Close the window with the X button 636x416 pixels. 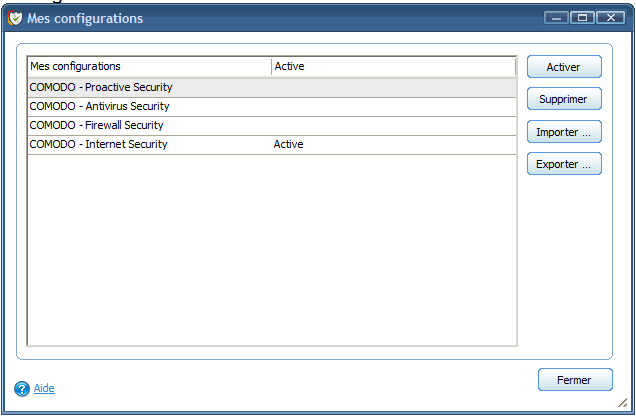[610, 18]
